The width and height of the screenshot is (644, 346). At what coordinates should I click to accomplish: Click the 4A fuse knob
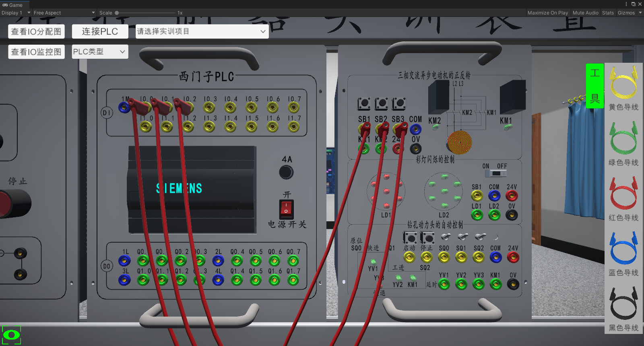286,172
